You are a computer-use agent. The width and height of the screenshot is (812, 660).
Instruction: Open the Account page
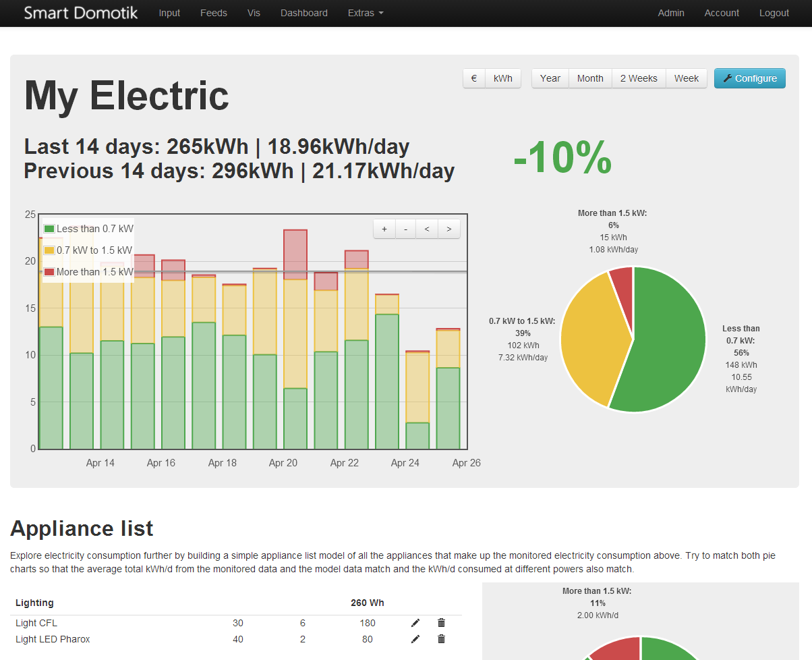click(x=722, y=13)
